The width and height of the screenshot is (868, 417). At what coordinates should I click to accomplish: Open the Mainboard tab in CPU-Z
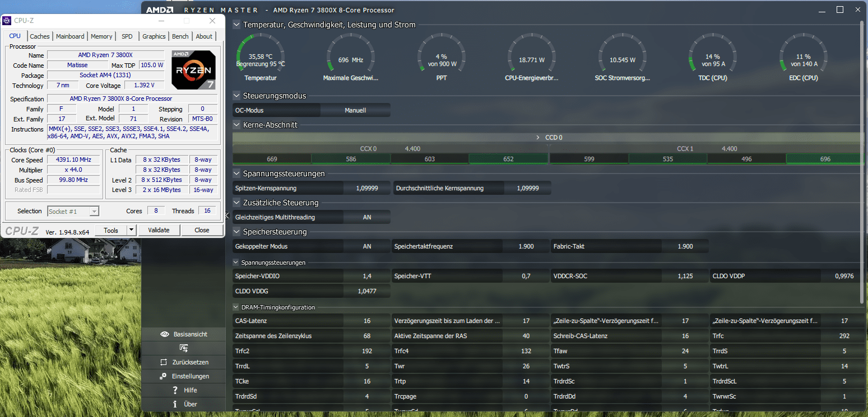[x=70, y=36]
